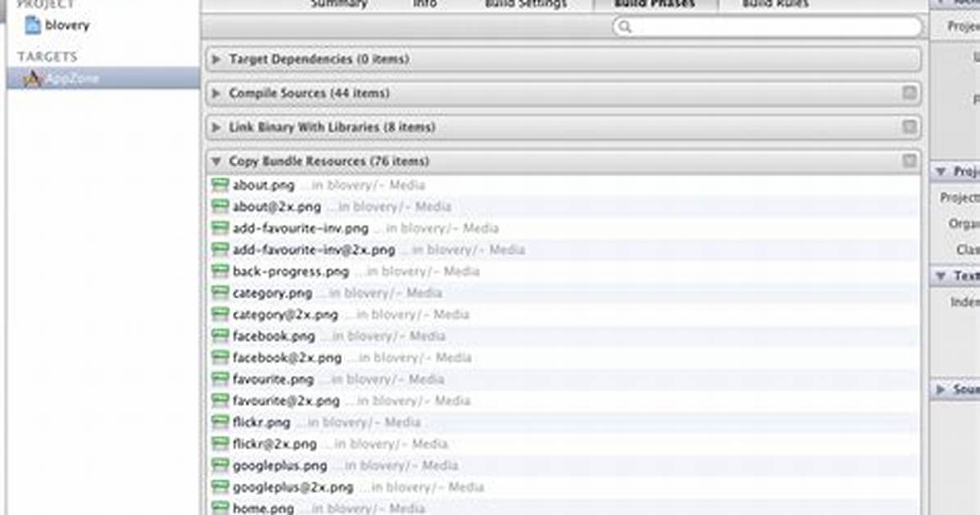Focus the build phases search field
The width and height of the screenshot is (980, 515).
coord(767,27)
